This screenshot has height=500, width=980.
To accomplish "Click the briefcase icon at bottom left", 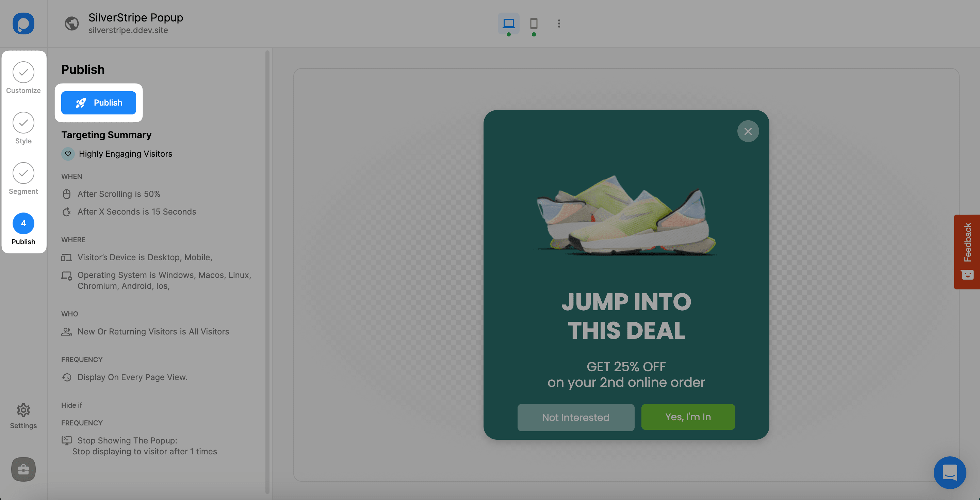I will (x=23, y=469).
